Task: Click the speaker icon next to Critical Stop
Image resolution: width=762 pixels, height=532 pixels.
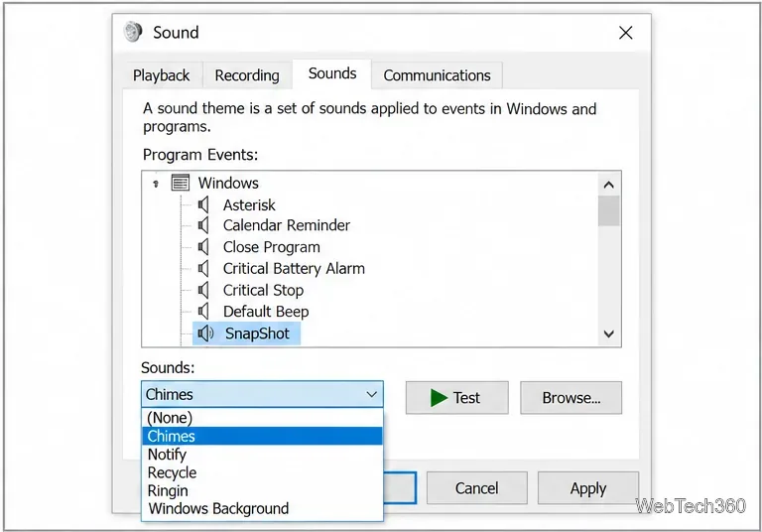Action: point(203,290)
